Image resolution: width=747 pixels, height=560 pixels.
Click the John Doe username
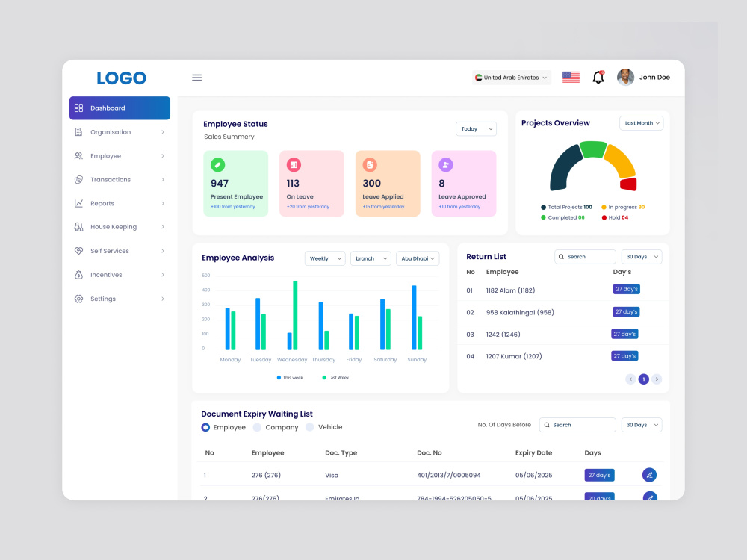tap(654, 77)
